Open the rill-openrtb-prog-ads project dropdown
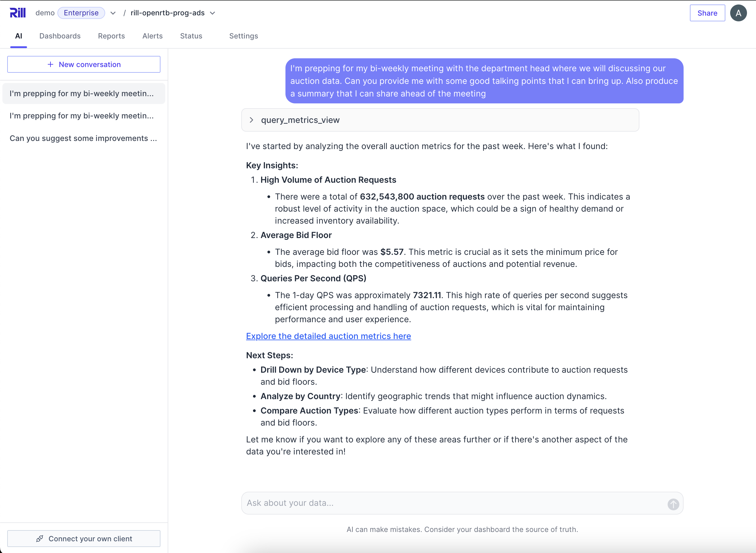The width and height of the screenshot is (756, 553). 212,13
